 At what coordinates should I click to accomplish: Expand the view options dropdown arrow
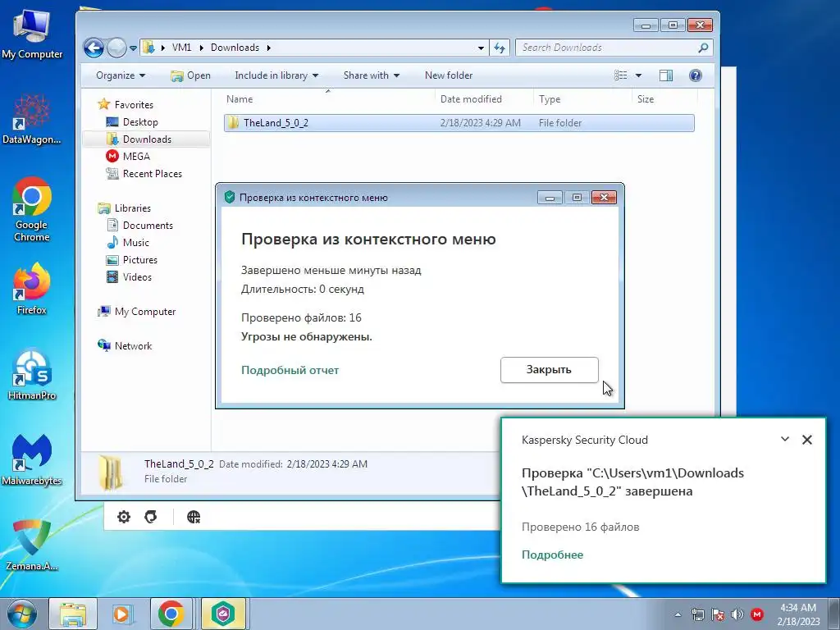638,75
